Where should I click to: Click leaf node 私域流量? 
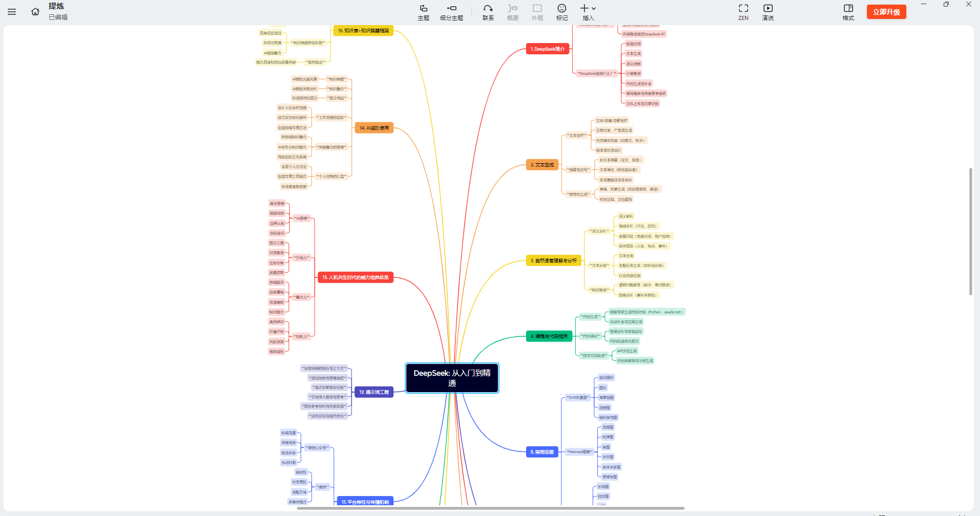tap(288, 433)
